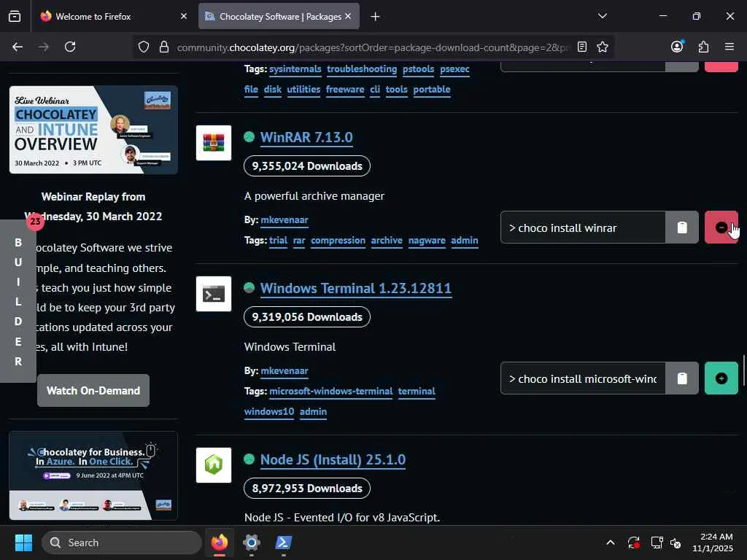Click the WinRAR package icon
Screen dimensions: 747x560
tap(214, 143)
